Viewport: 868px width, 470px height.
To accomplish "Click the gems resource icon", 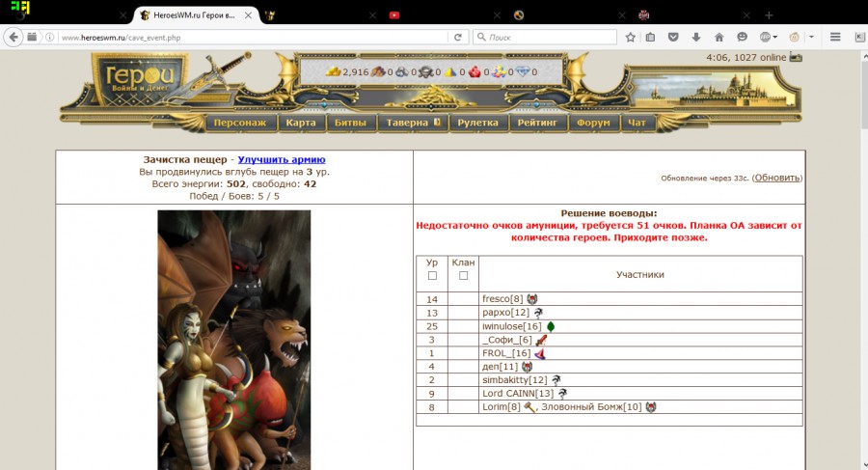I will click(499, 71).
